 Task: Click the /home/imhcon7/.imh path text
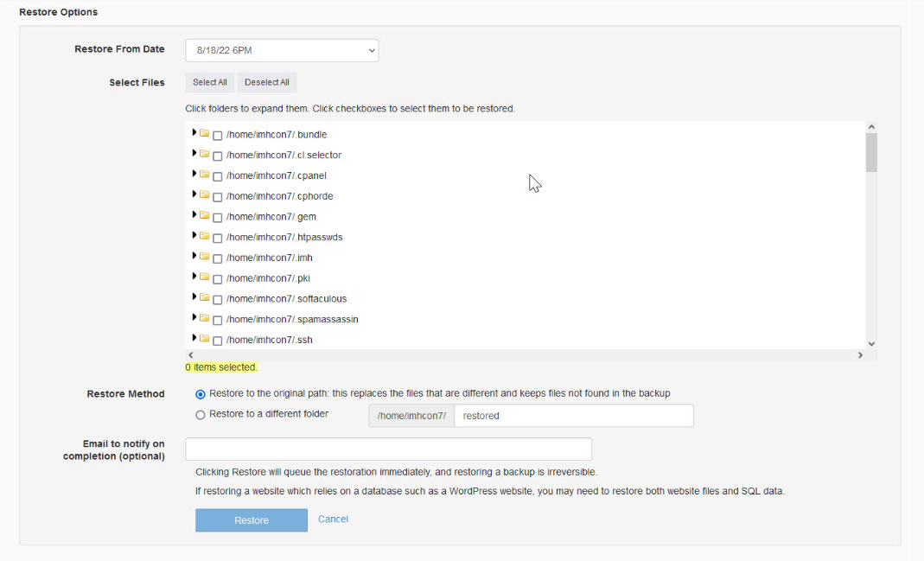[x=270, y=258]
